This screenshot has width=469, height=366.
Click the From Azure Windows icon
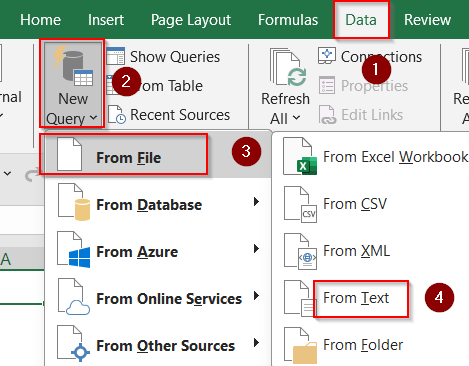[74, 249]
